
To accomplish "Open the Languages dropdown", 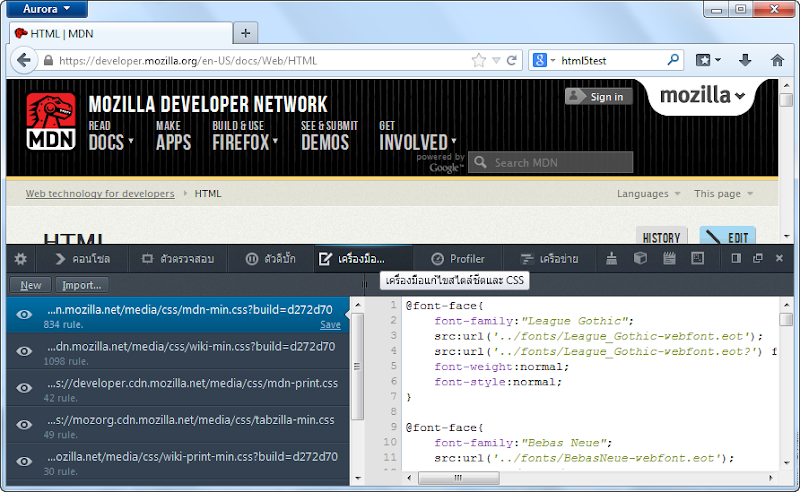I will coord(648,193).
